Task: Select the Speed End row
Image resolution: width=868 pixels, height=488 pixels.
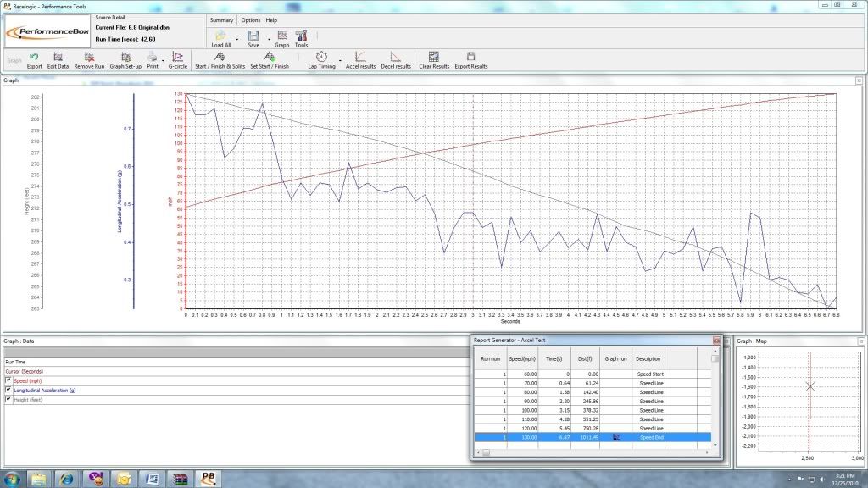Action: pyautogui.click(x=593, y=437)
